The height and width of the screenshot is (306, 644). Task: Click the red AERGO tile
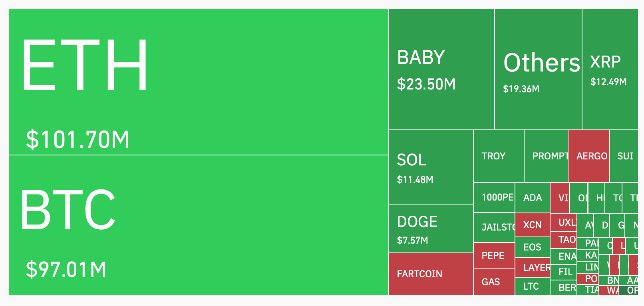pos(588,156)
